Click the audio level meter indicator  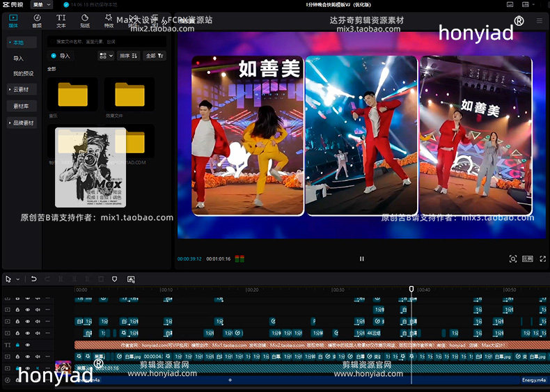(239, 259)
